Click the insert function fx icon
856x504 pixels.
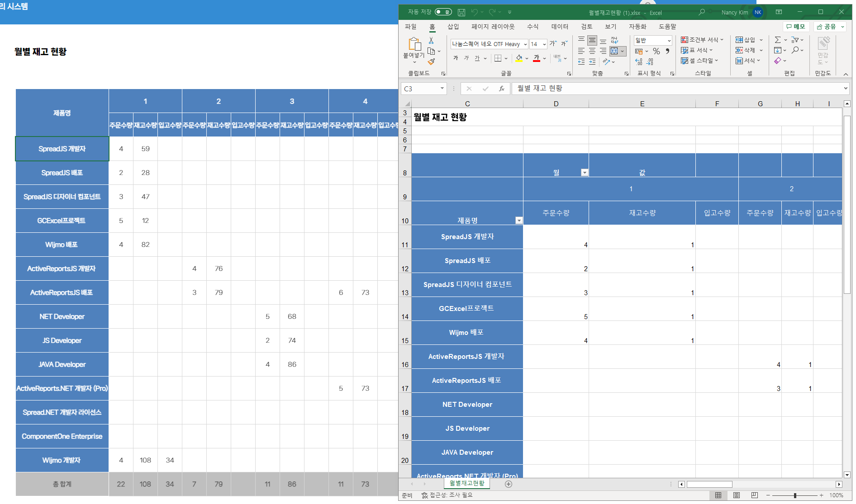[501, 89]
